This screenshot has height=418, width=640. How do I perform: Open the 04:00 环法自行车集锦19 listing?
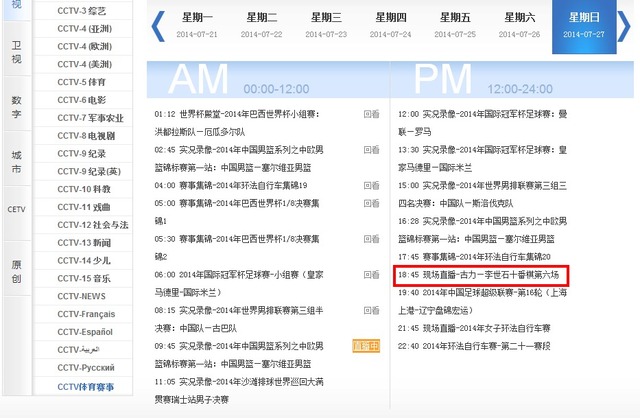pyautogui.click(x=231, y=186)
